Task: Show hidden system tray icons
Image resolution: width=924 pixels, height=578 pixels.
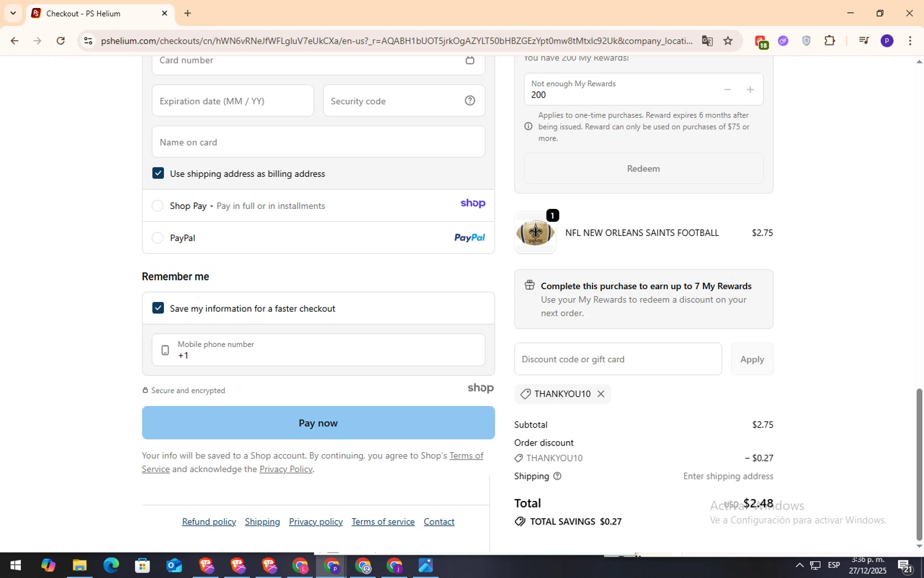Action: 799,565
